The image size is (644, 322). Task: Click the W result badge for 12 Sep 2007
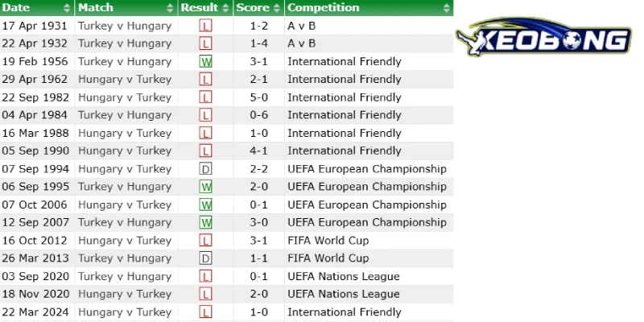[x=206, y=223]
